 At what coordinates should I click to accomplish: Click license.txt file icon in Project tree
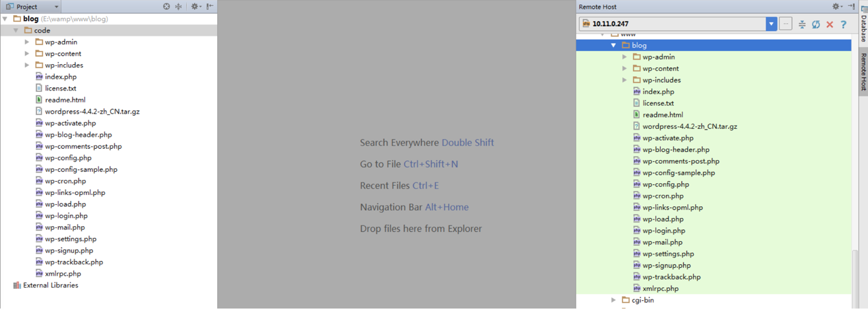point(39,88)
